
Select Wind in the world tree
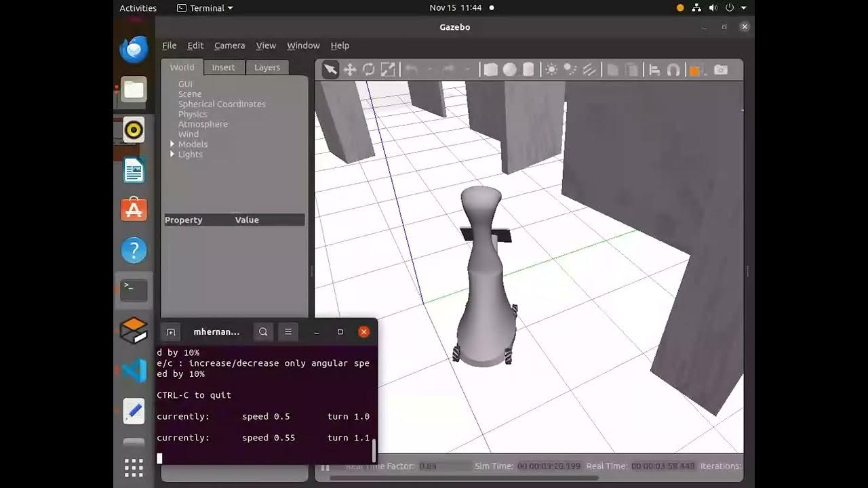[x=189, y=134]
